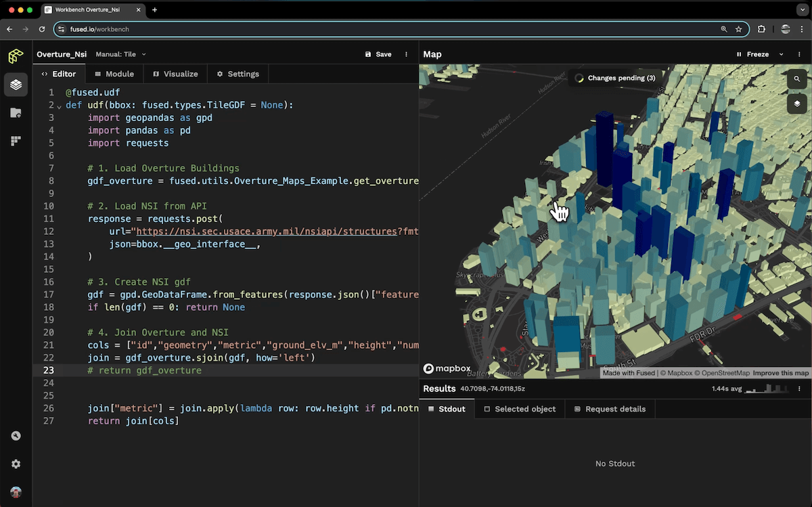This screenshot has height=507, width=812.
Task: Open the dropdown arrow beside Freeze
Action: [x=782, y=54]
